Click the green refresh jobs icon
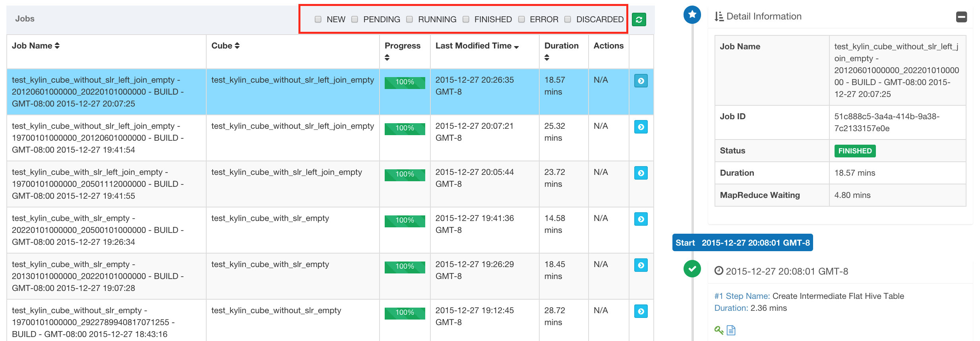 coord(639,19)
